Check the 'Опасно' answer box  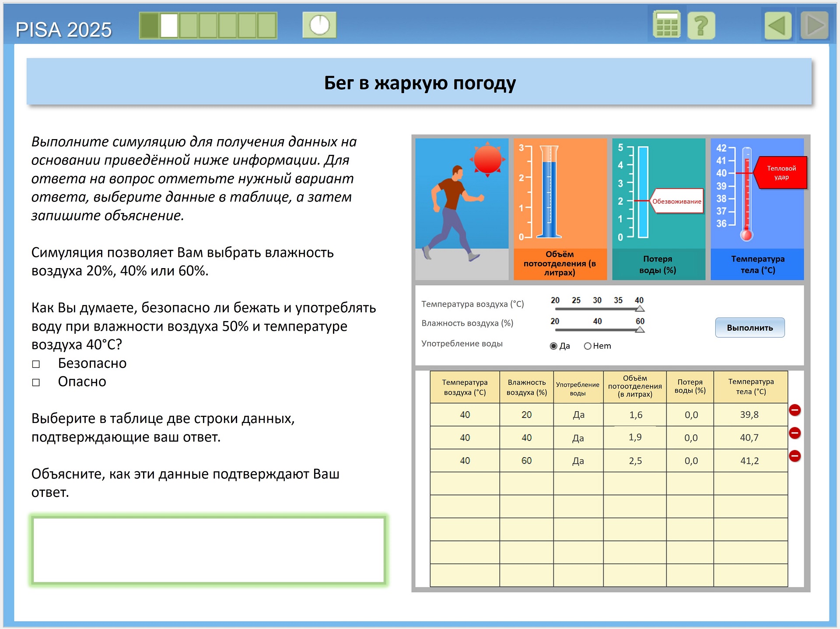(x=36, y=382)
